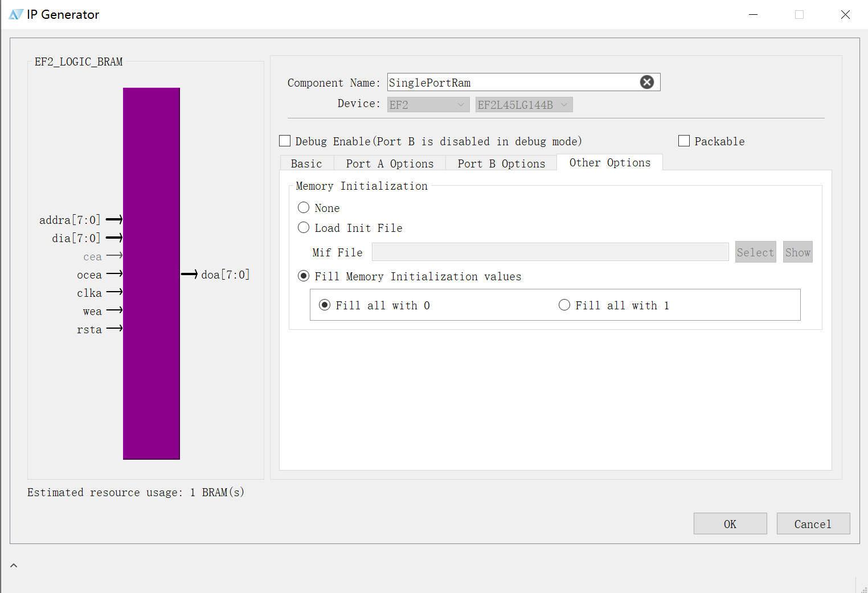Clear the Component Name field with the X icon
This screenshot has height=593, width=868.
click(x=647, y=82)
